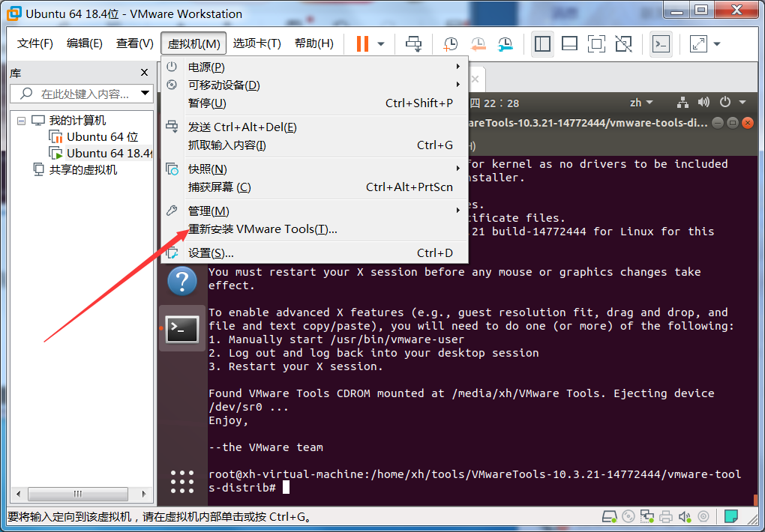The width and height of the screenshot is (765, 532).
Task: Open the Show Applications grid in Ubuntu dock
Action: tap(182, 482)
